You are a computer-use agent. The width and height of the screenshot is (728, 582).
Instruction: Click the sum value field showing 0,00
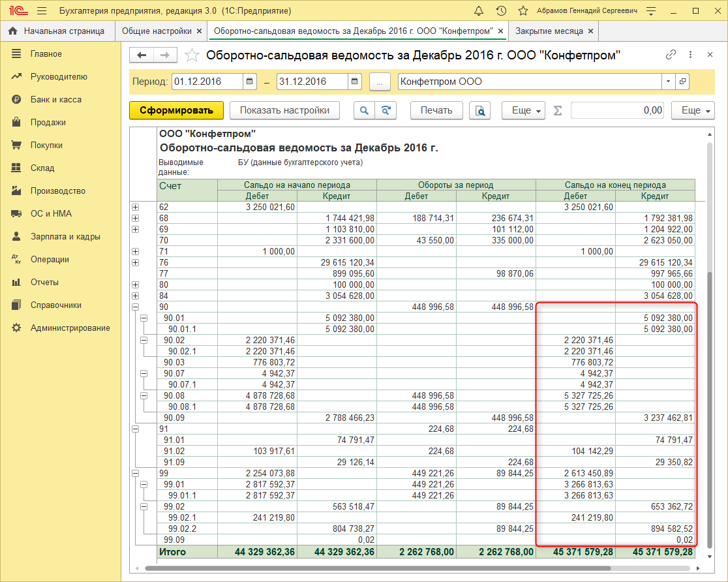tap(616, 111)
